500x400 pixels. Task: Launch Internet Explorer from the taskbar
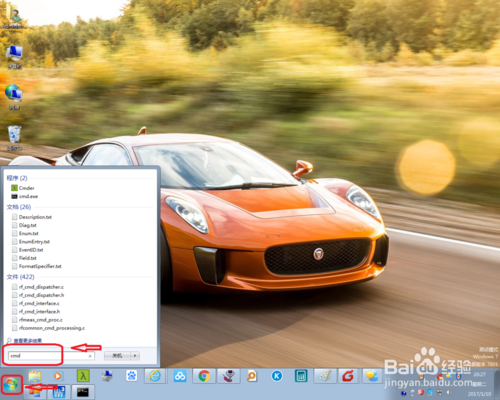tap(155, 376)
